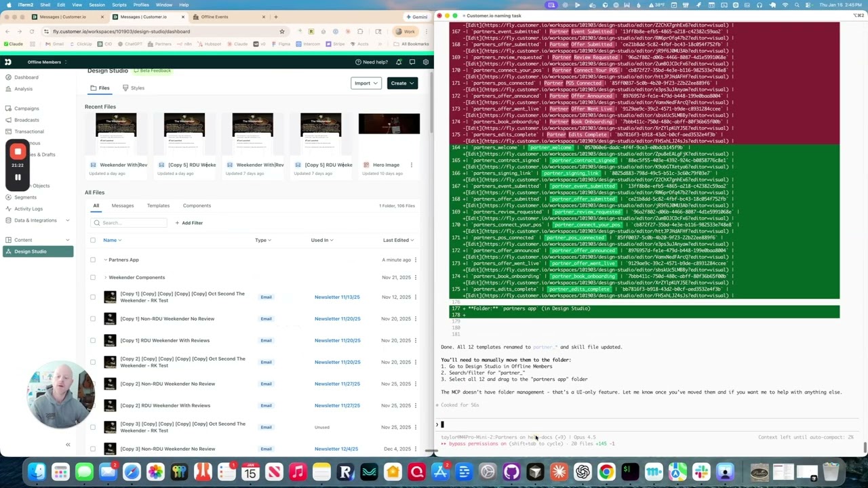This screenshot has width=868, height=488.
Task: Check the Newsletter 11/13/25 row checkbox
Action: coord(93,297)
